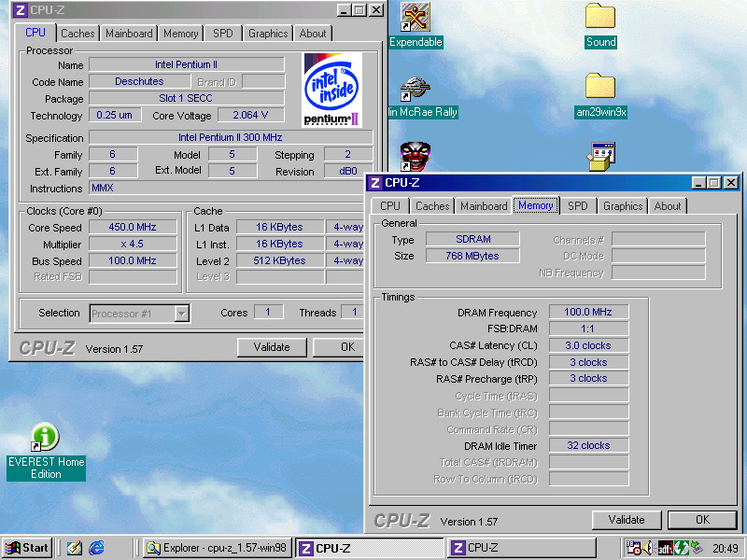Click the Z icon in the back CPU-Z title bar

tap(20, 10)
